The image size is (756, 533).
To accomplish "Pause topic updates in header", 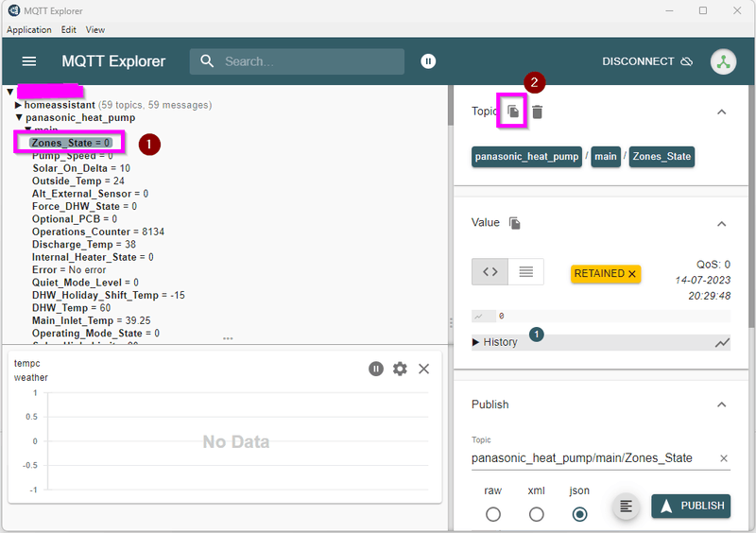I will tap(428, 61).
